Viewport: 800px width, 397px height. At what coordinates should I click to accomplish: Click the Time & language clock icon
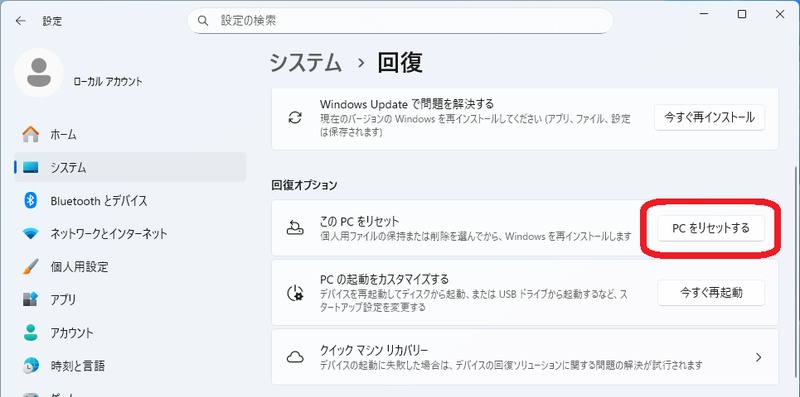tap(31, 365)
